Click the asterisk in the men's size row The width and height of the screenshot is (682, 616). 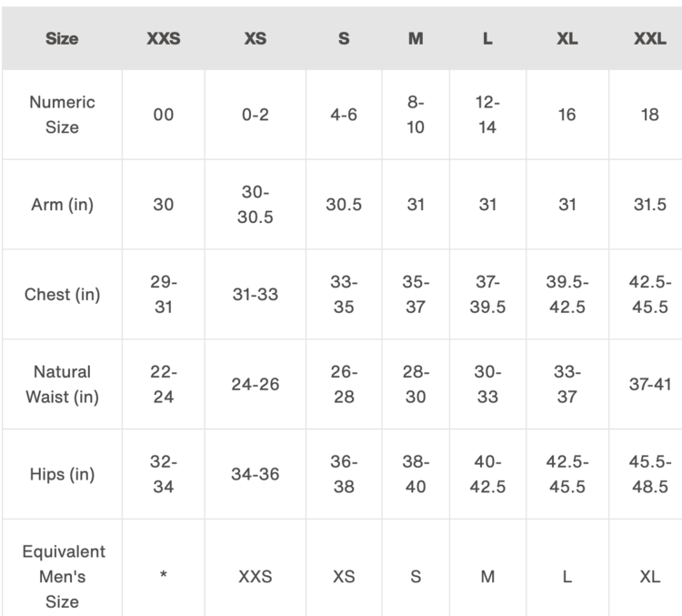(x=164, y=576)
